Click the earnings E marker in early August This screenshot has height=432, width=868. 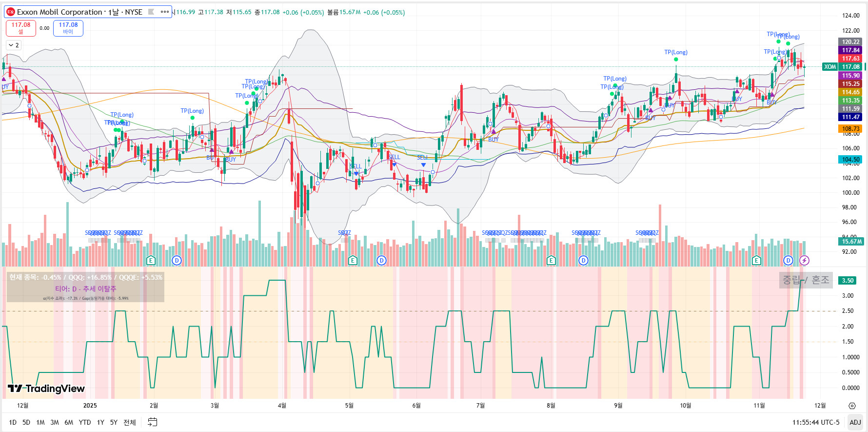(x=551, y=260)
